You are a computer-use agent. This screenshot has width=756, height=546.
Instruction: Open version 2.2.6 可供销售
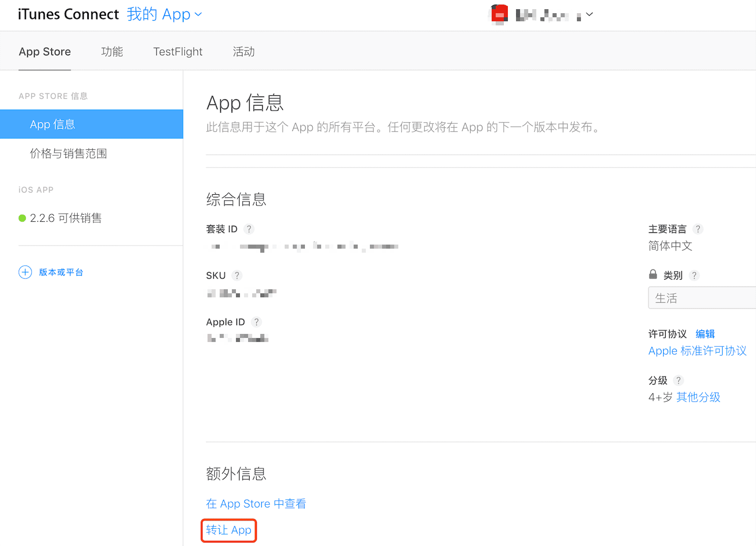66,218
